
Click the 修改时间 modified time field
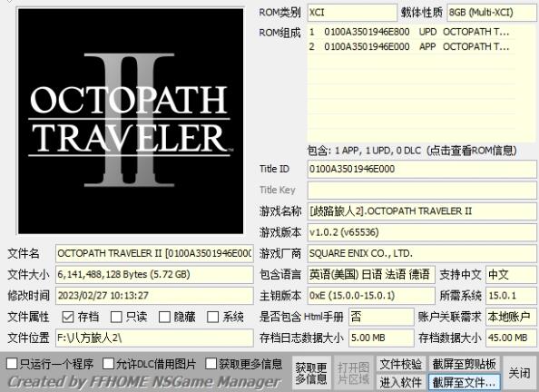point(154,296)
